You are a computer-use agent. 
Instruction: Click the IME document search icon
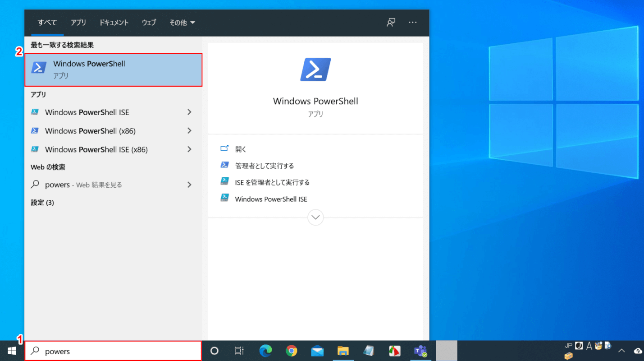(x=608, y=346)
